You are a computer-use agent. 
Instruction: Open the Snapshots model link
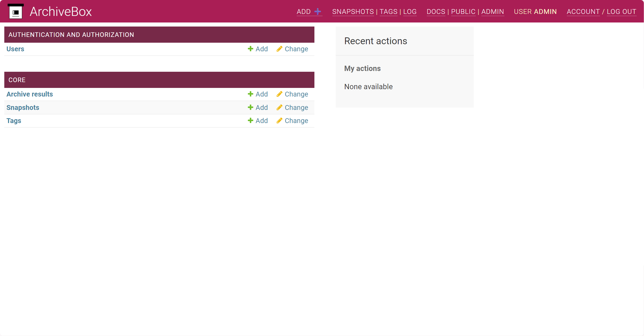[x=23, y=107]
